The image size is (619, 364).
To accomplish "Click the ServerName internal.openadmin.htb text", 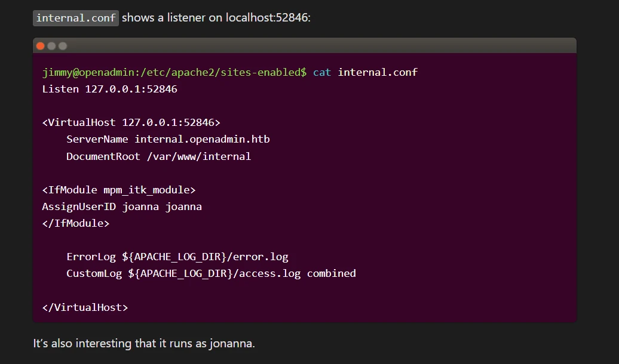I will click(168, 139).
